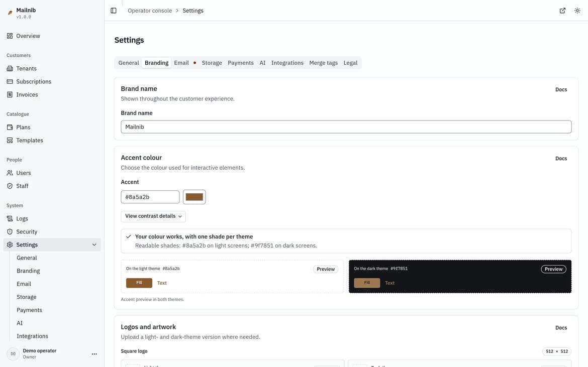
Task: Click the Staff shield-check icon
Action: [x=10, y=186]
